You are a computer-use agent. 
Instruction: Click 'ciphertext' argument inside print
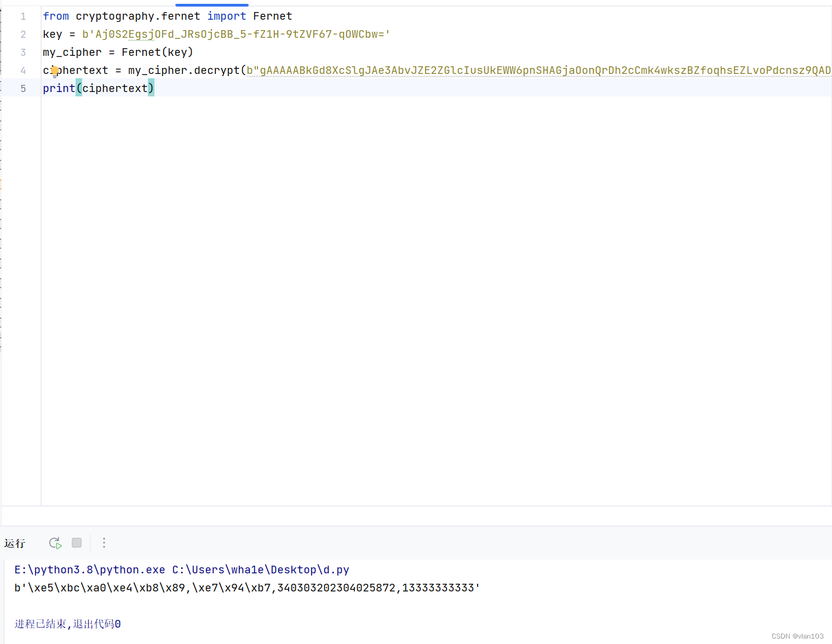tap(115, 89)
